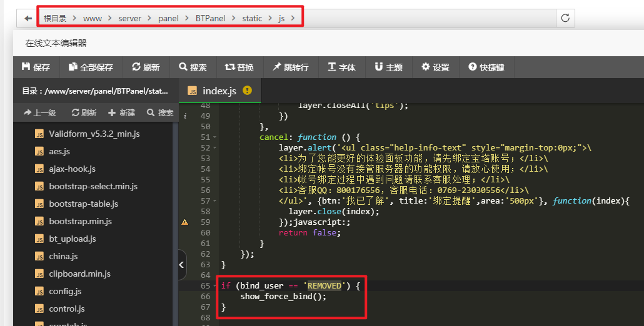Click the editor toolbar 刷新 button

(146, 67)
